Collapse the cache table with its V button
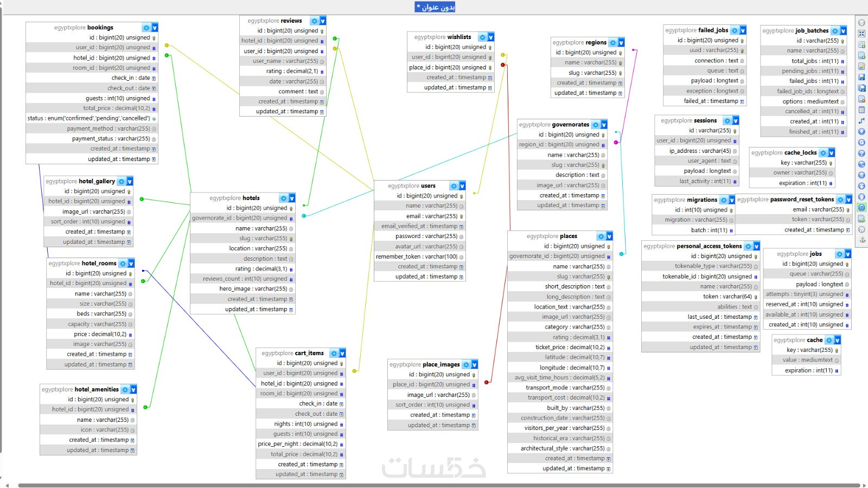The height and width of the screenshot is (488, 868). (838, 340)
